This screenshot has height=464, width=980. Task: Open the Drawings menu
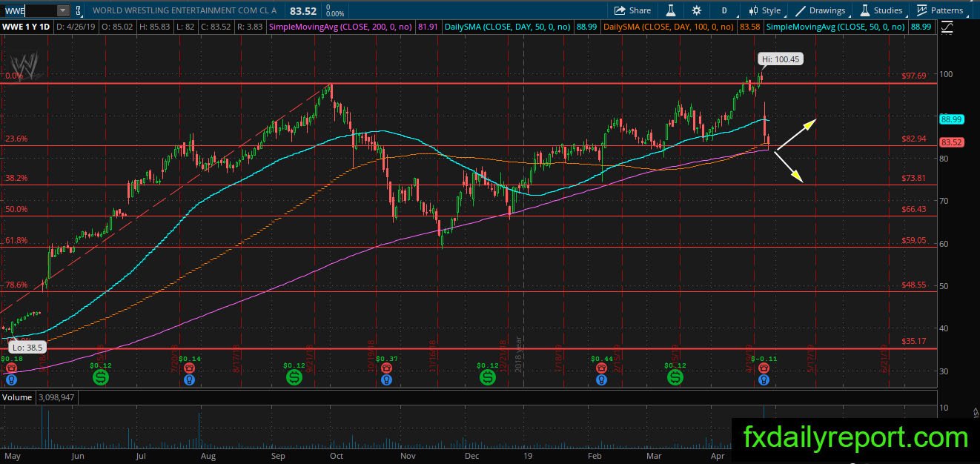click(x=821, y=10)
